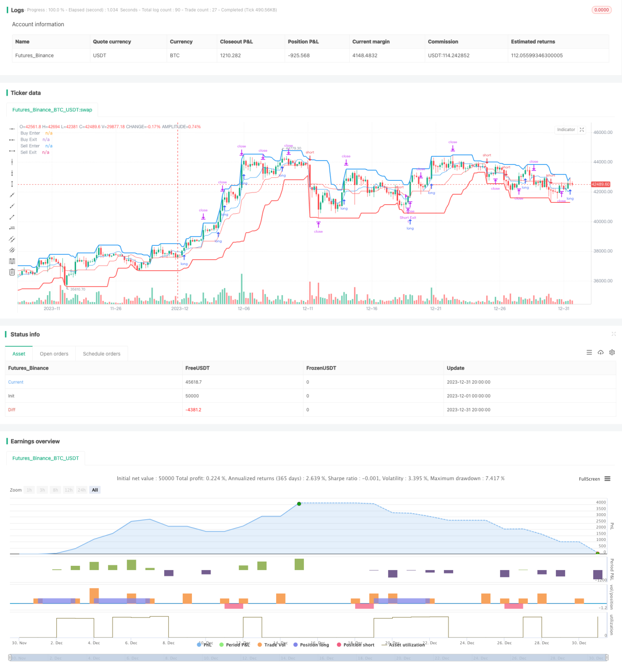Collapse the Status info panel

(613, 334)
